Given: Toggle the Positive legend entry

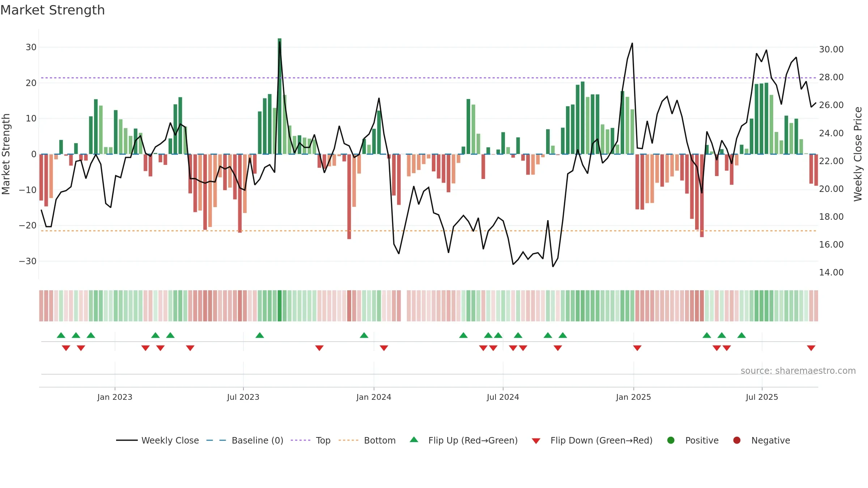Looking at the screenshot, I should 693,440.
